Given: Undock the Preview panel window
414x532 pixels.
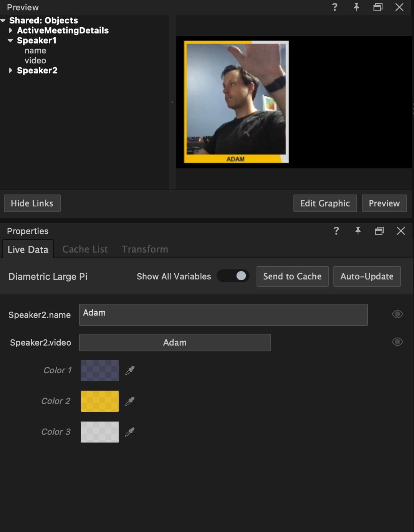Looking at the screenshot, I should 378,7.
